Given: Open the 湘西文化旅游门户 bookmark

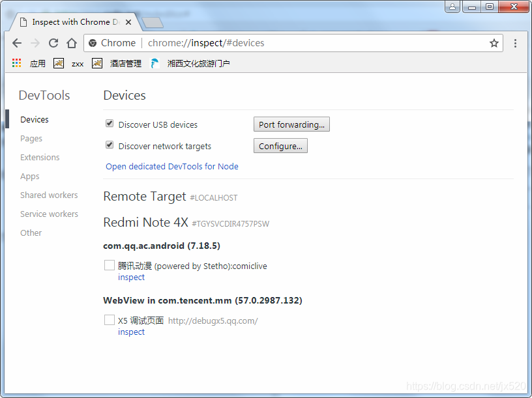Looking at the screenshot, I should click(198, 63).
